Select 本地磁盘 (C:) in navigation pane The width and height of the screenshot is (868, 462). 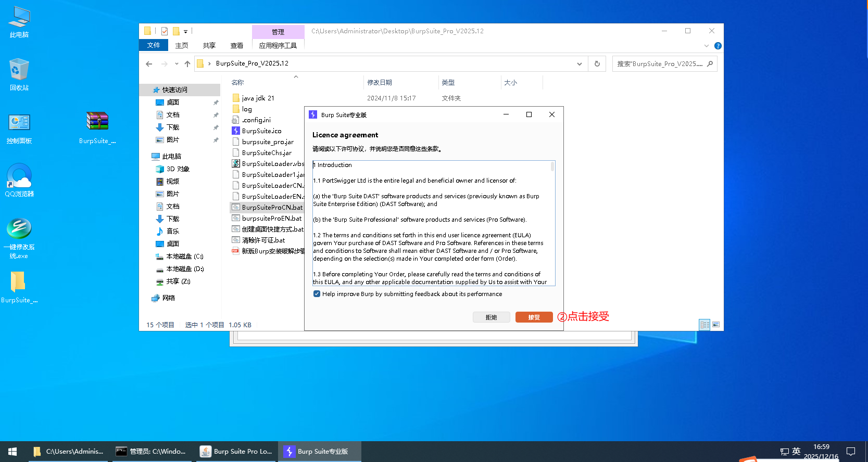(184, 256)
